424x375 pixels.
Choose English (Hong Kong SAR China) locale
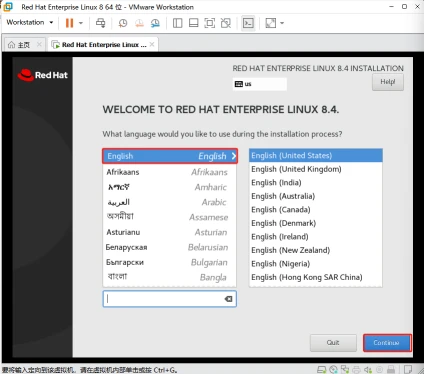pos(316,277)
